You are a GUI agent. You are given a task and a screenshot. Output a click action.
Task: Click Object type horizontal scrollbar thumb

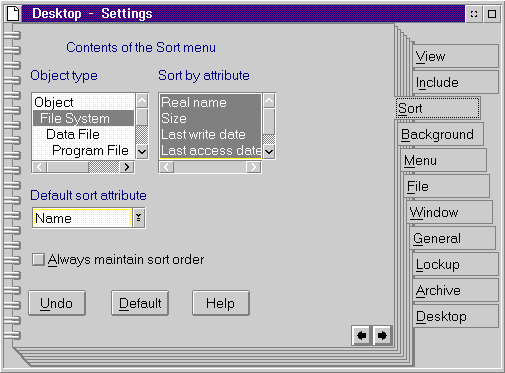coord(68,167)
